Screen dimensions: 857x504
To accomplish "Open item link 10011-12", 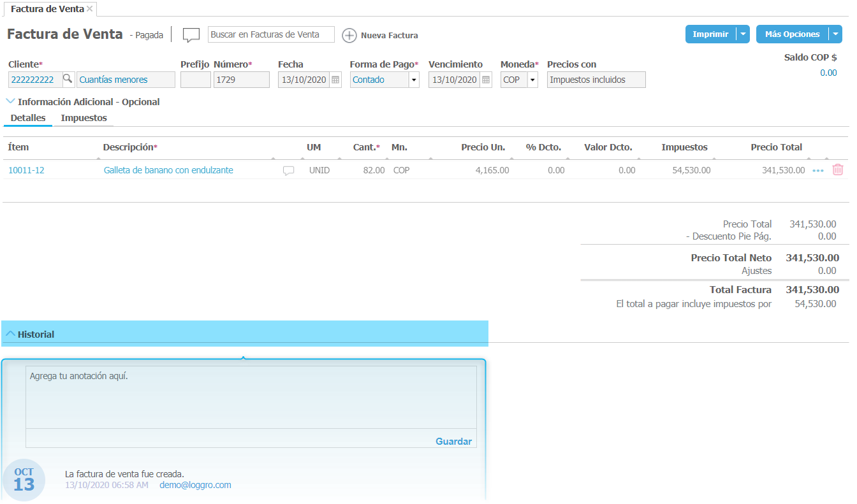I will pyautogui.click(x=26, y=170).
